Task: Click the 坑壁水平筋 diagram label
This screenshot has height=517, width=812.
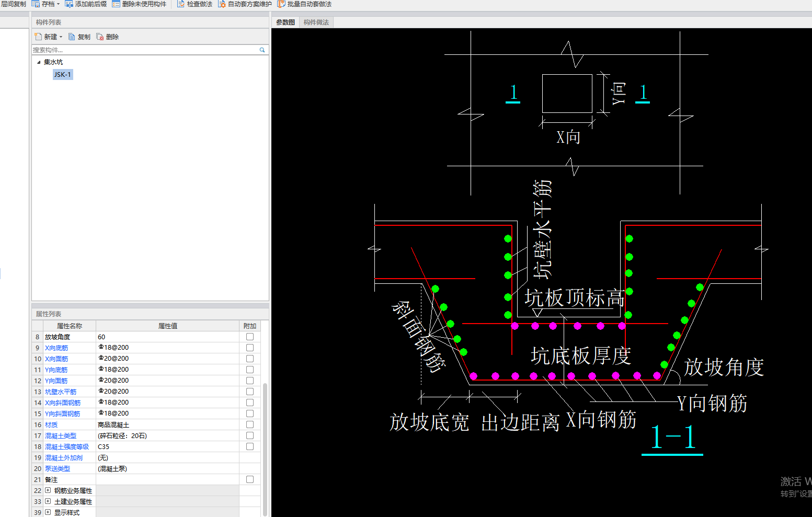Action: 542,229
